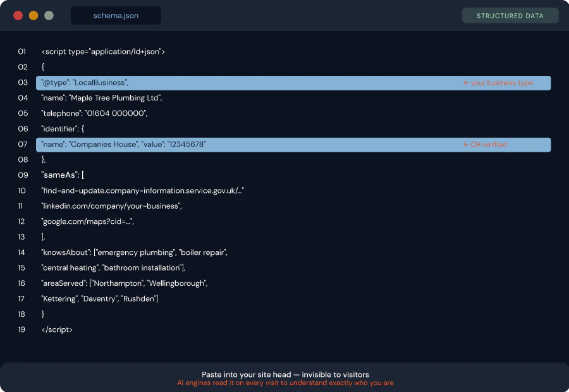Click the areaServed Northampton, Wellingborough line
The image size is (569, 392).
click(125, 283)
